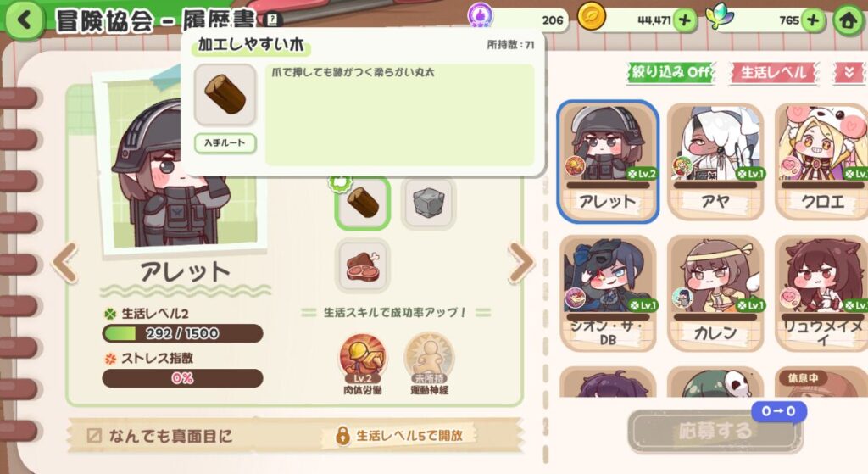The height and width of the screenshot is (474, 868).
Task: Select the gray stone material icon
Action: click(x=428, y=203)
